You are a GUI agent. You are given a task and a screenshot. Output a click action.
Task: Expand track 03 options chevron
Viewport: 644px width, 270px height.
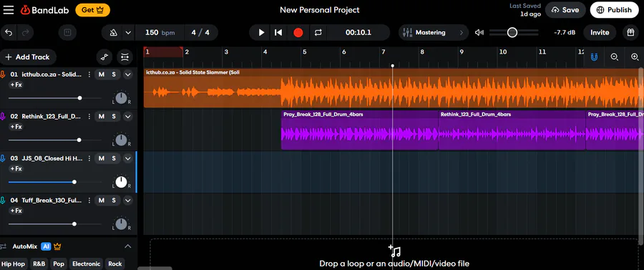click(x=128, y=158)
